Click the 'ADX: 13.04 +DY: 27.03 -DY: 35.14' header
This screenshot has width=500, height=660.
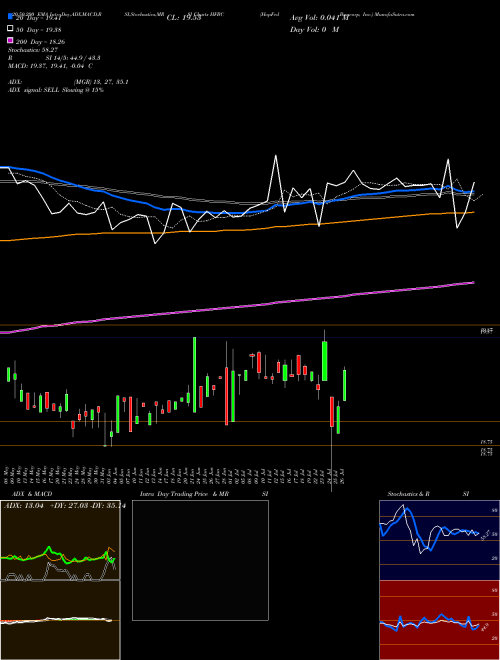coord(64,506)
